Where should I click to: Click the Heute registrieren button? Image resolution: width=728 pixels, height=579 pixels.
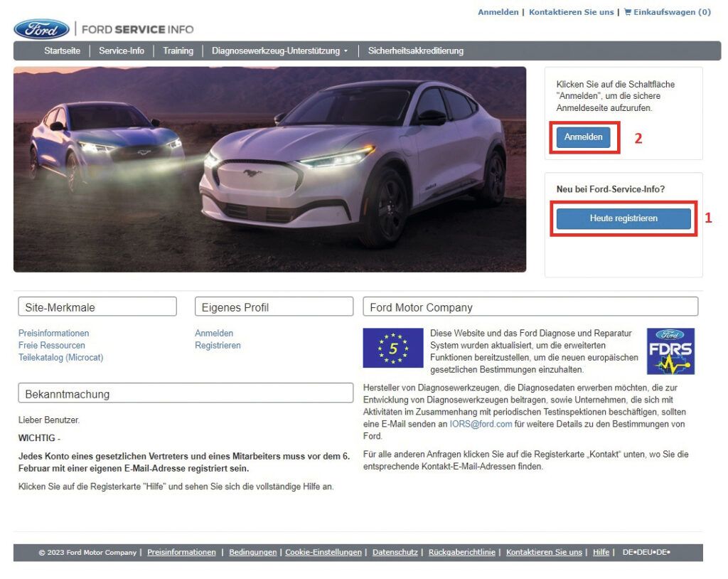pos(623,218)
